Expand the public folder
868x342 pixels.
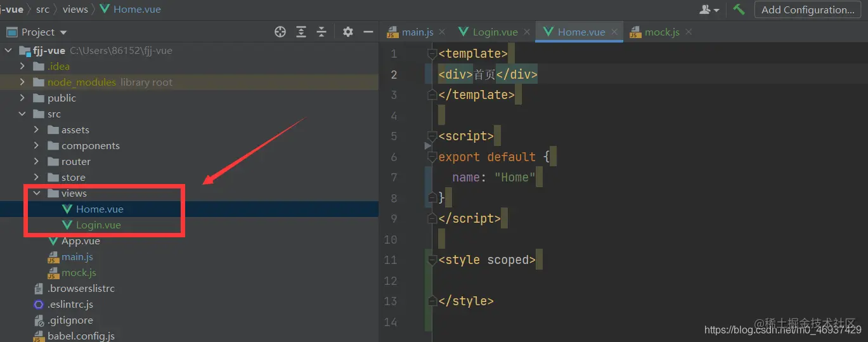22,98
